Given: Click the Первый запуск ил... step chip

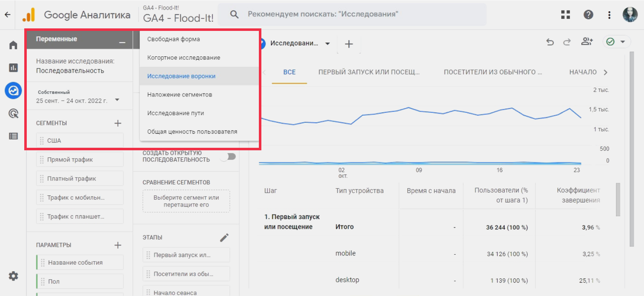Looking at the screenshot, I should coord(186,255).
